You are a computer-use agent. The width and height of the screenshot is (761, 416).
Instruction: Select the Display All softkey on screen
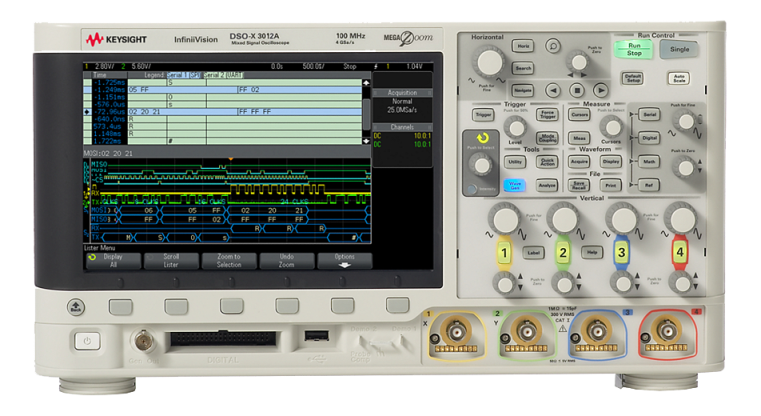113,261
